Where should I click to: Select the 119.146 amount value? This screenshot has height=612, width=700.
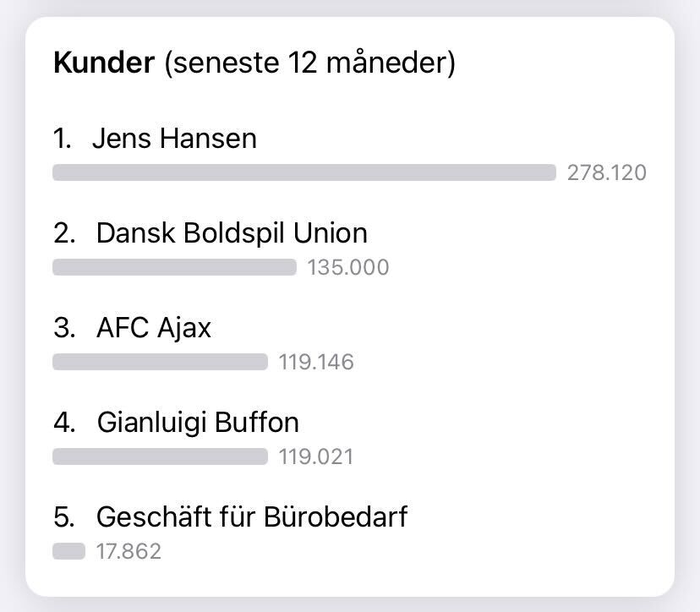pos(316,362)
